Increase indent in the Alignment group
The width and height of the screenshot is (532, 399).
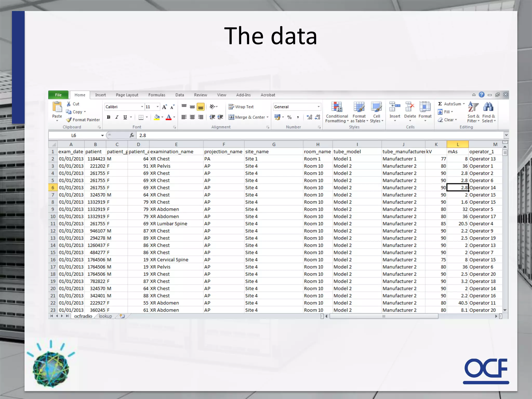coord(220,117)
